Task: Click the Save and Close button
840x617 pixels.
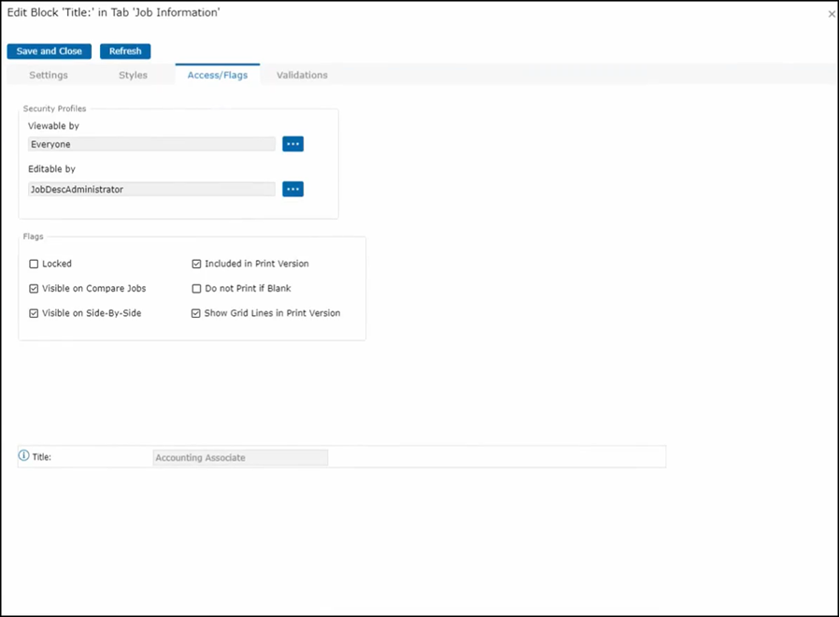Action: tap(50, 51)
